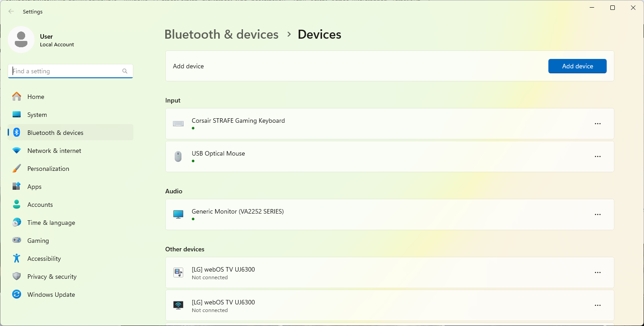Click the wireless display icon of second LG TV
This screenshot has height=326, width=644.
(x=178, y=305)
